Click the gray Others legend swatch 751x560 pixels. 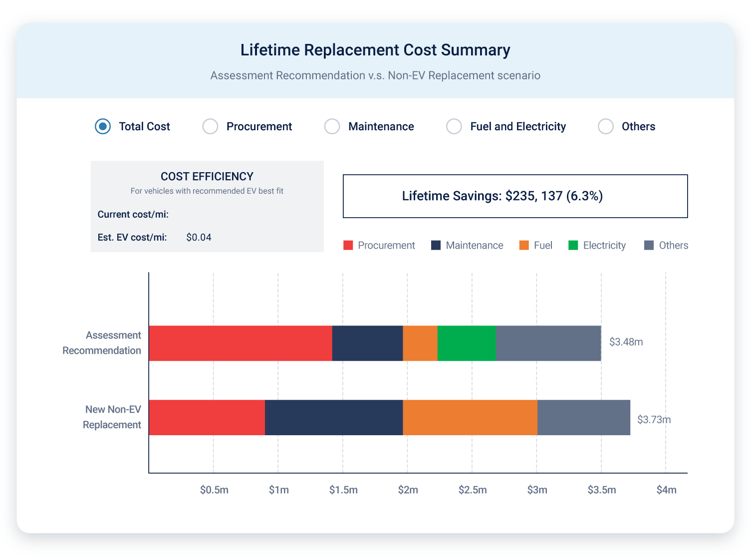point(649,246)
